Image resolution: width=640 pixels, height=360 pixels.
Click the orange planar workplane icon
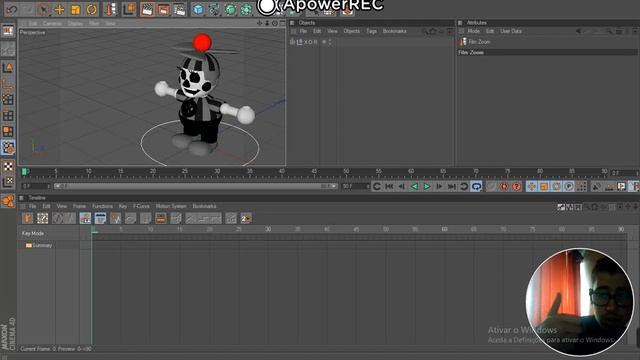point(8,200)
